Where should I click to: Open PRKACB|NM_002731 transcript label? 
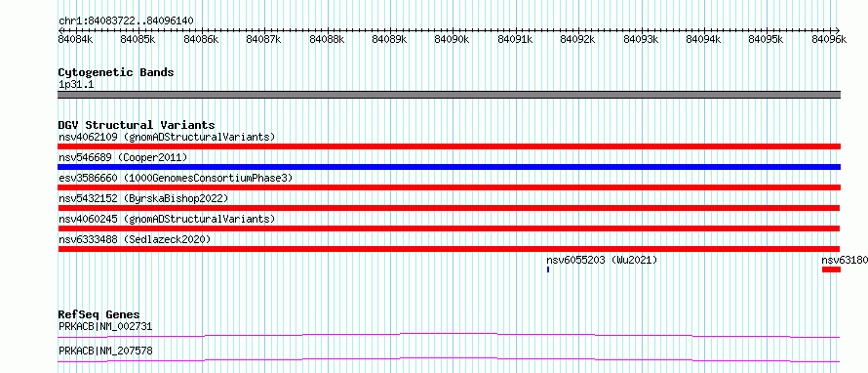coord(105,327)
